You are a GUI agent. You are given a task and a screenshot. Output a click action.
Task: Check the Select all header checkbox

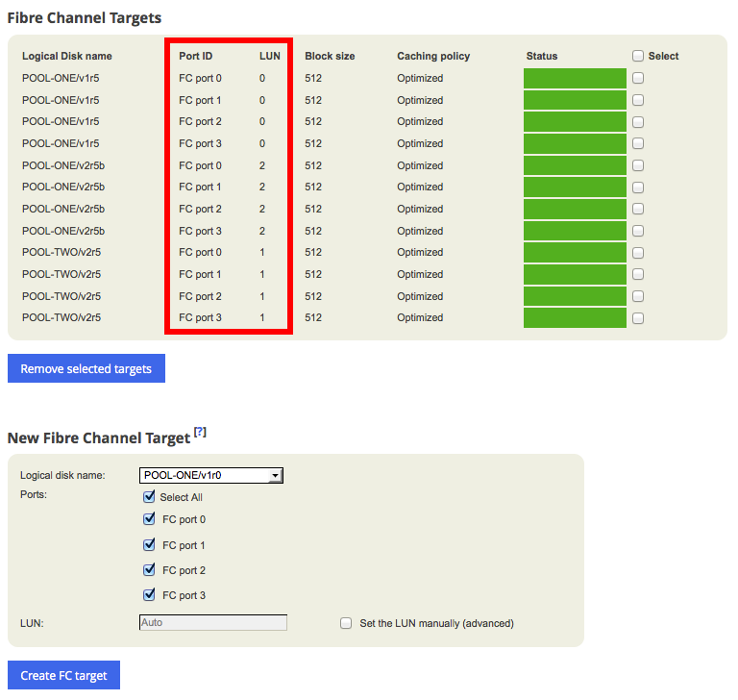click(x=638, y=56)
